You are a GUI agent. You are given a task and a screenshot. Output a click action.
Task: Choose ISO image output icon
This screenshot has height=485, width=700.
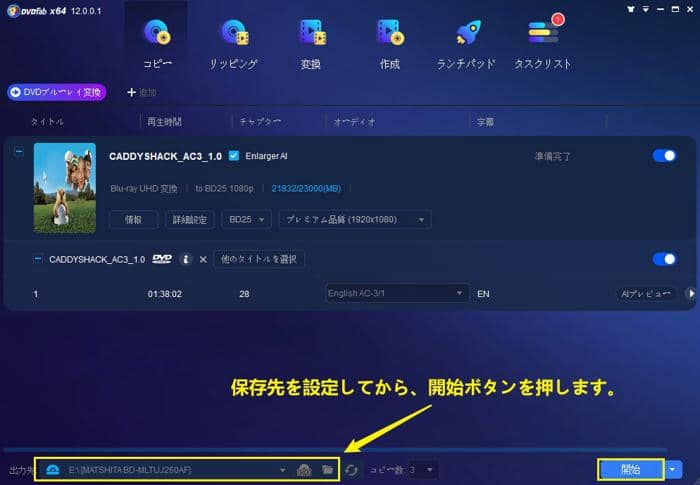(x=304, y=470)
